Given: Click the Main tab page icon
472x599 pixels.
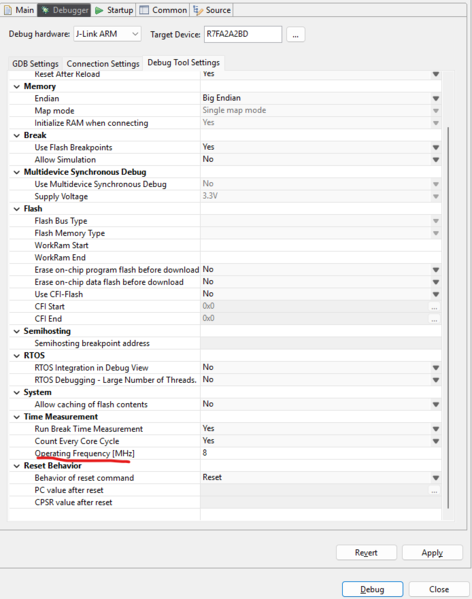Looking at the screenshot, I should pyautogui.click(x=8, y=10).
